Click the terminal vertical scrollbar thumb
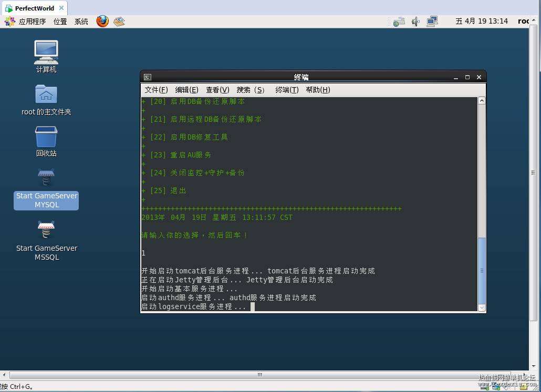The width and height of the screenshot is (541, 392). click(482, 271)
